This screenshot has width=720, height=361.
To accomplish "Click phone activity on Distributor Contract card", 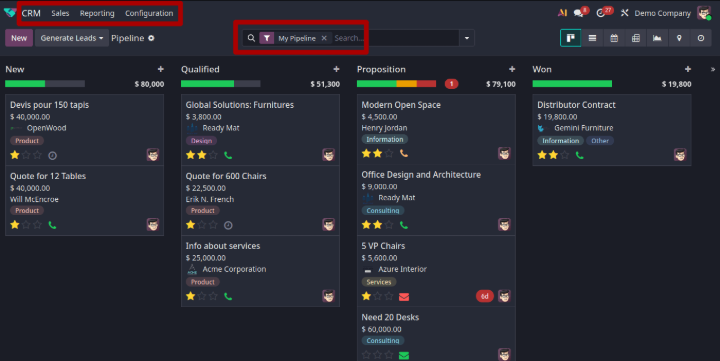I will tap(579, 155).
